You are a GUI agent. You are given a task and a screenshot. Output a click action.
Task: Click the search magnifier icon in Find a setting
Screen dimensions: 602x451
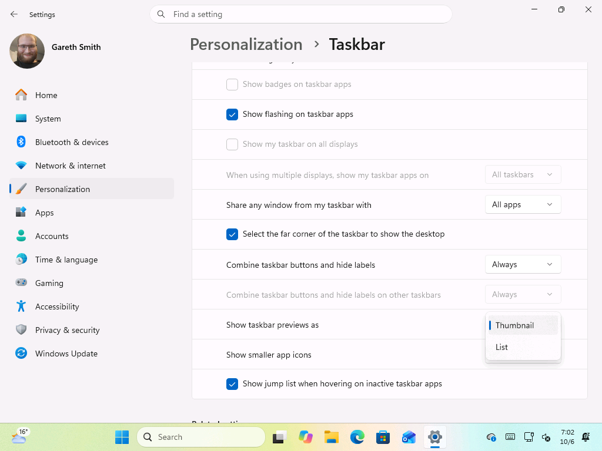161,14
